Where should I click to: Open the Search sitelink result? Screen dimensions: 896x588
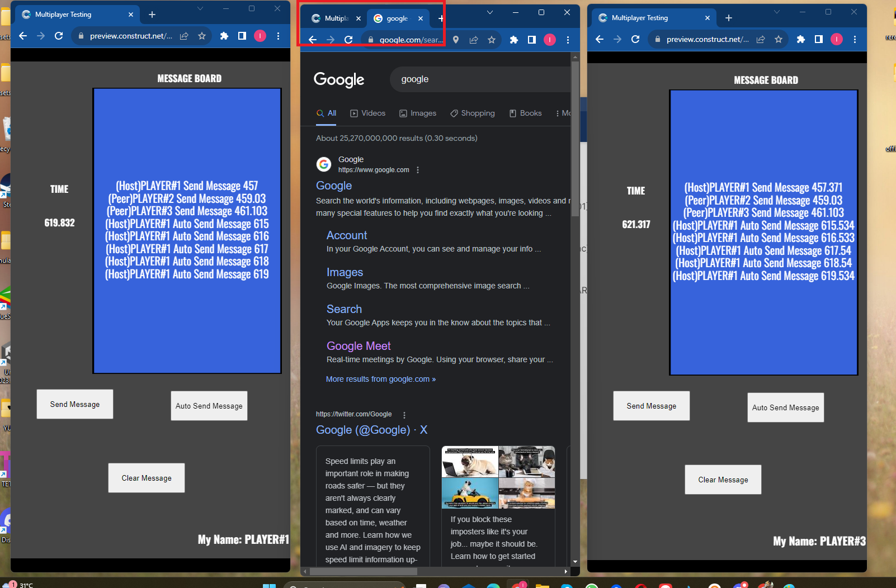[x=344, y=309]
